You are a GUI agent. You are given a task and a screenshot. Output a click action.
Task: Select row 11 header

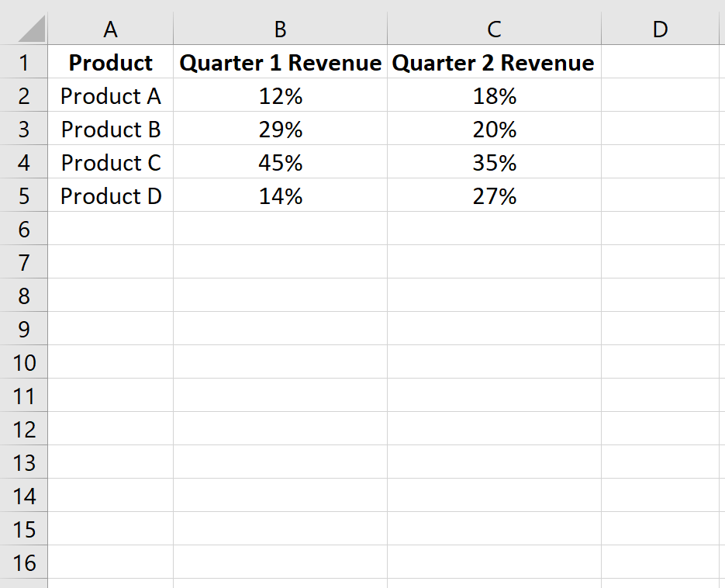pos(23,395)
